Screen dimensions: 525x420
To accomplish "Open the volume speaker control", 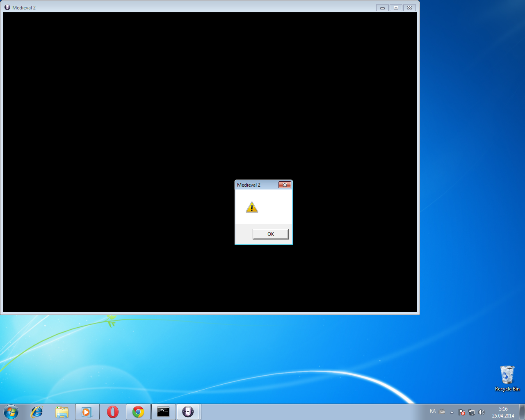I will click(x=482, y=412).
